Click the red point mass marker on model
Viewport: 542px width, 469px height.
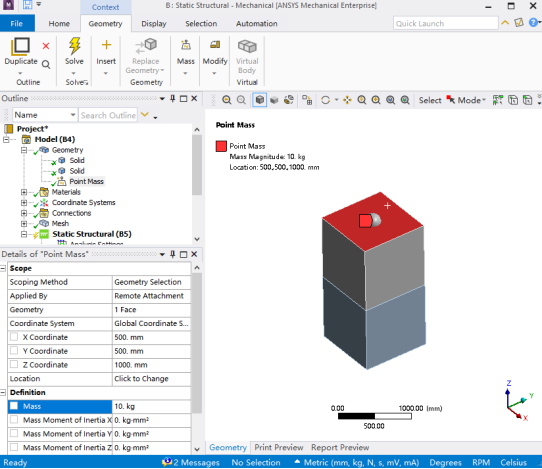tap(365, 221)
